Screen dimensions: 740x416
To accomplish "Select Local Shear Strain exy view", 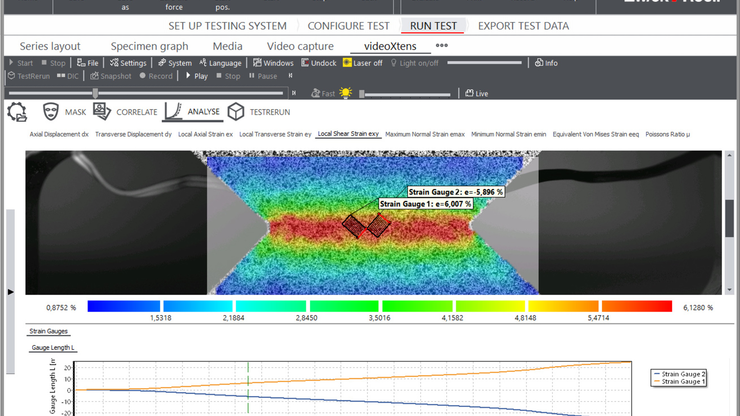I will pyautogui.click(x=348, y=133).
